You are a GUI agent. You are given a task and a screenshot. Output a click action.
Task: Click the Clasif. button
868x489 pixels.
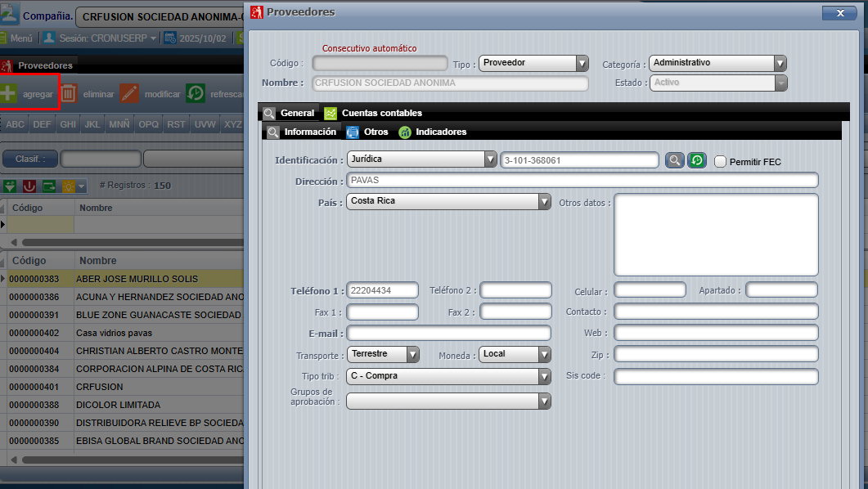click(29, 159)
